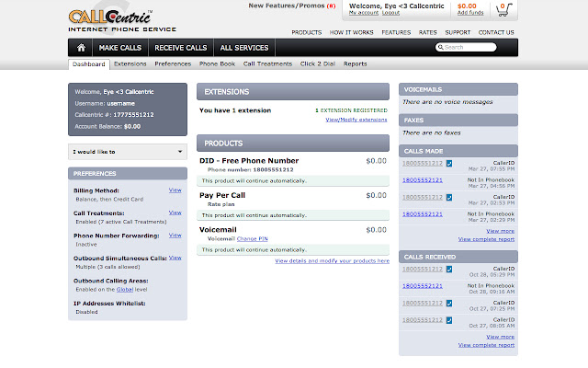Open number for call made Mar 27, 04:56 PM
This screenshot has height=368, width=588.
pyautogui.click(x=423, y=180)
